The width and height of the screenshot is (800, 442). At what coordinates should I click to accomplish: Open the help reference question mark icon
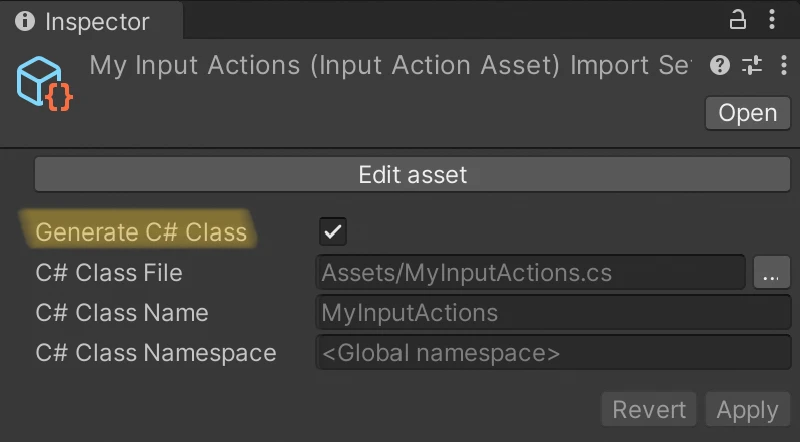pos(719,66)
